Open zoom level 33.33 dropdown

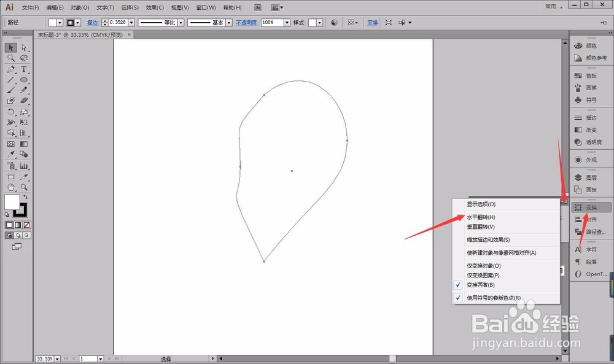[x=57, y=358]
